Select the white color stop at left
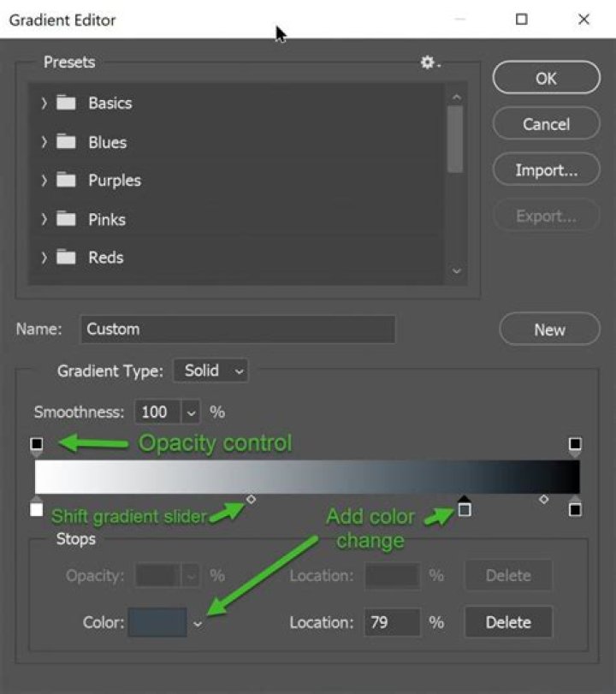The width and height of the screenshot is (616, 694). click(36, 509)
